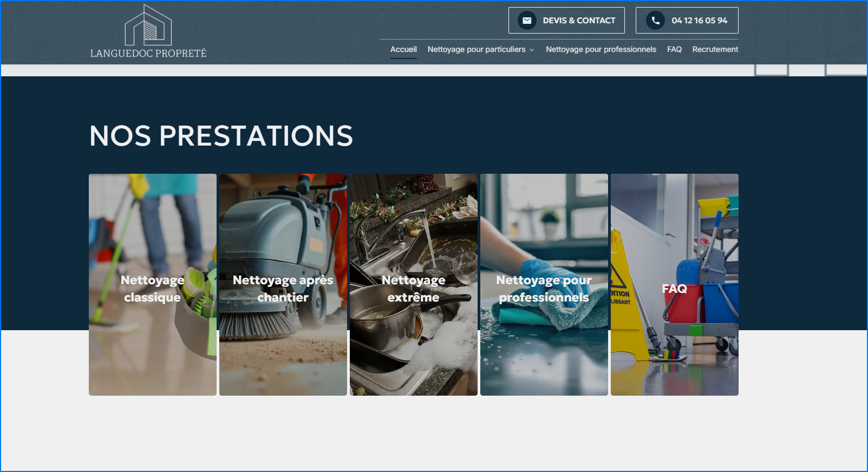The height and width of the screenshot is (472, 868).
Task: Open the Accueil menu item
Action: click(x=403, y=49)
